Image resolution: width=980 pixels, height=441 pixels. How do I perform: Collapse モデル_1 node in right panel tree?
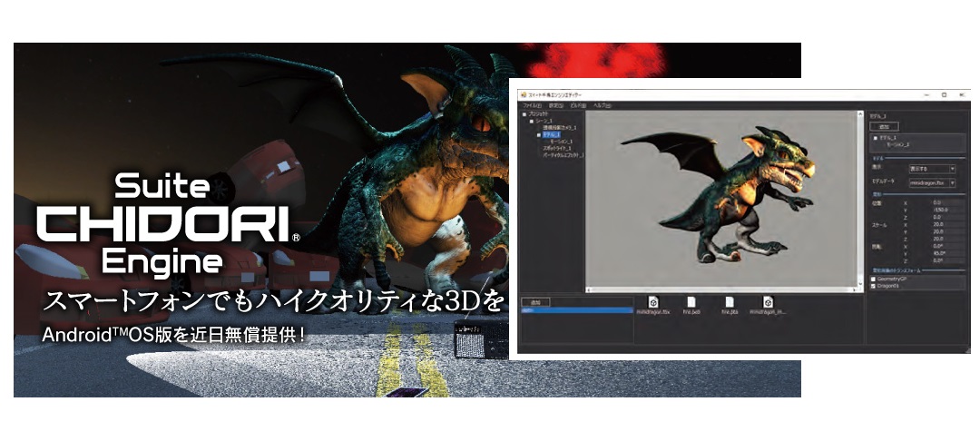875,137
